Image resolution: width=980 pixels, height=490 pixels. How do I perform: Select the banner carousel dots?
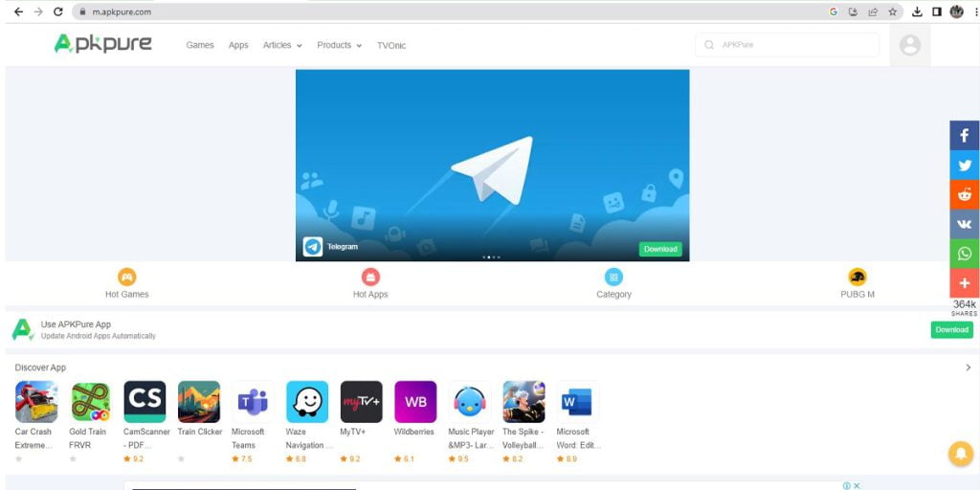click(491, 256)
